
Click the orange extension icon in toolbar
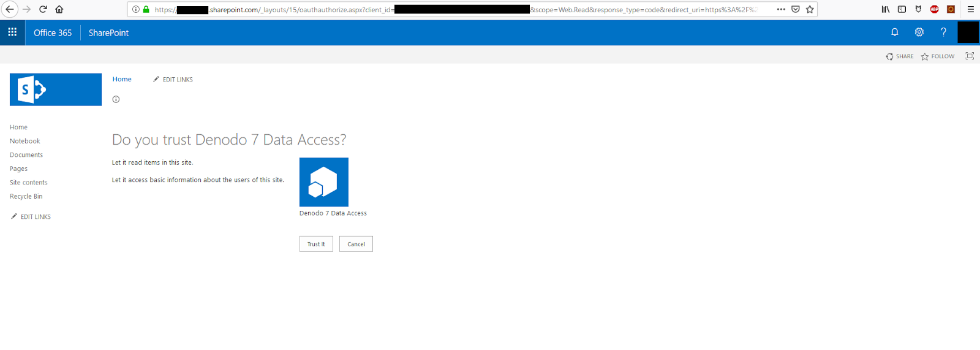[951, 9]
